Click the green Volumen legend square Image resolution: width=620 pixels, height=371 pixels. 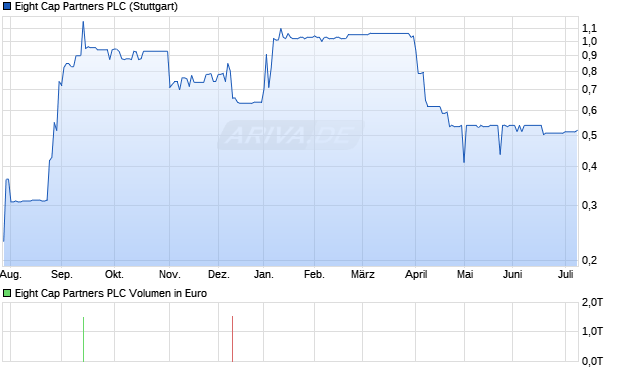7,293
